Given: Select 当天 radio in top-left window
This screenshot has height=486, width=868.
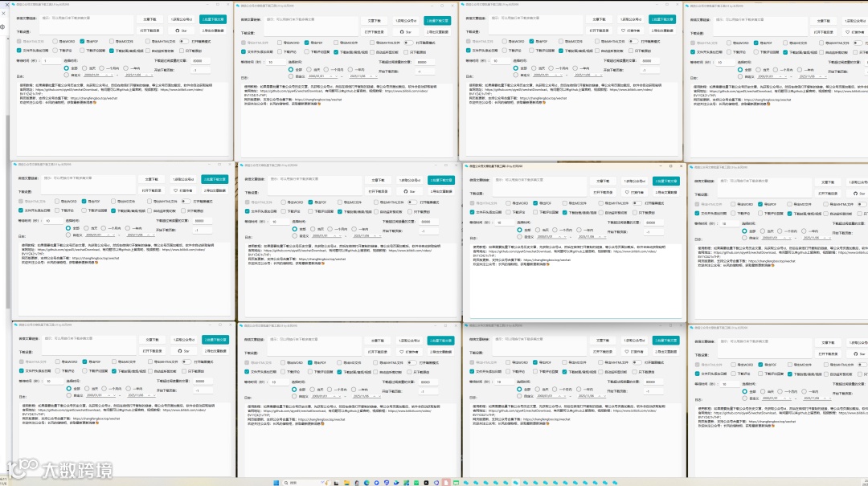Looking at the screenshot, I should pyautogui.click(x=84, y=68).
